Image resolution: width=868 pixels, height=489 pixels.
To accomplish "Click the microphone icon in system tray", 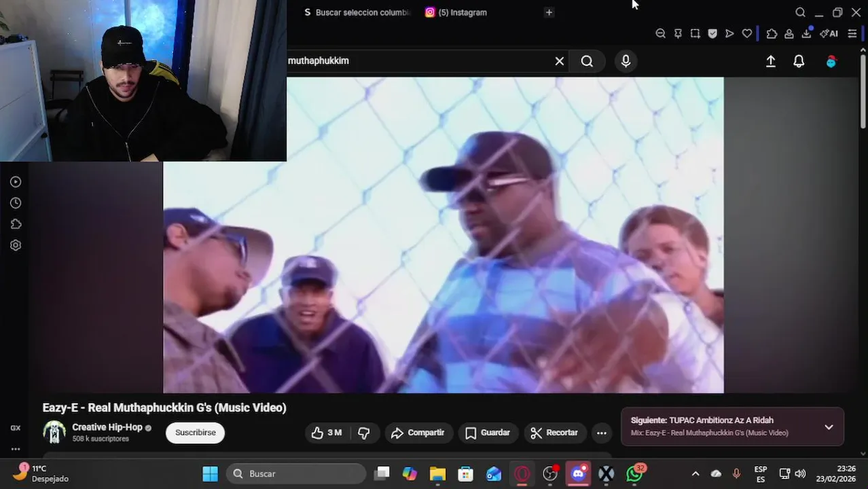I will pos(736,473).
